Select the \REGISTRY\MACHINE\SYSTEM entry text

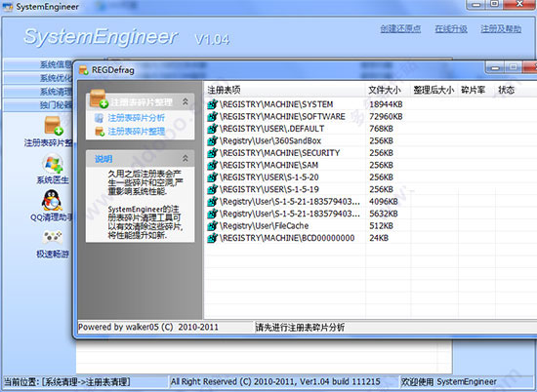click(276, 104)
